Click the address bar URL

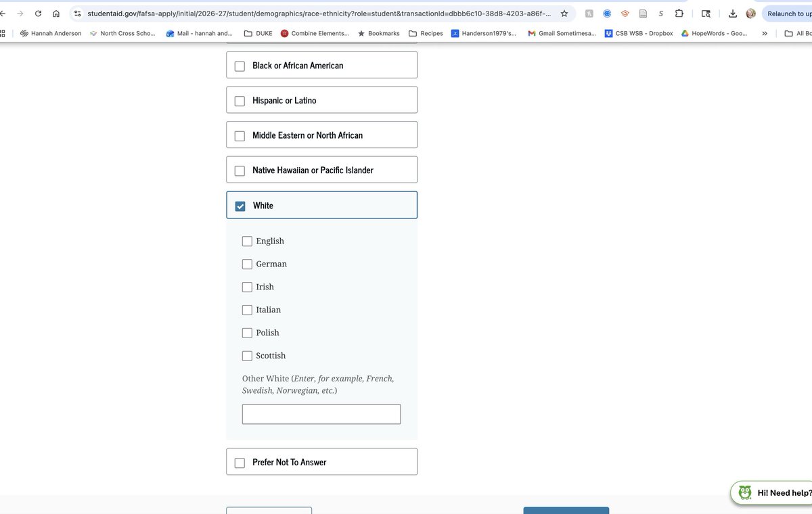click(x=319, y=14)
